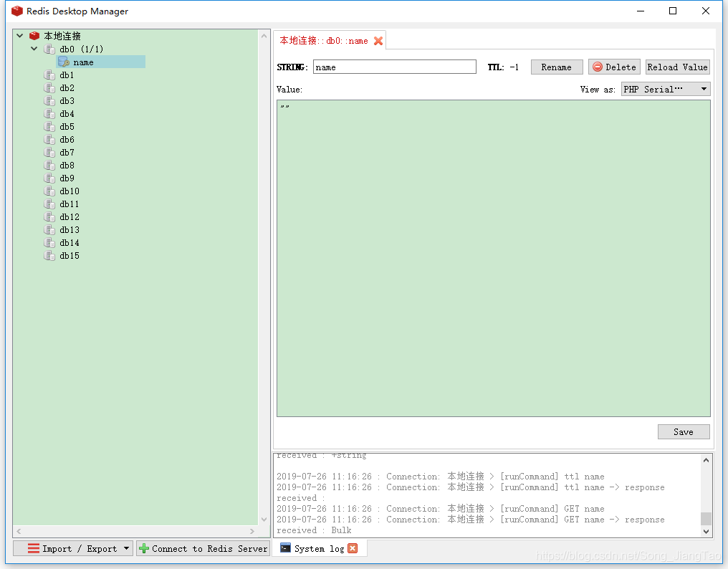Collapse the 本地连接 connection tree node
The width and height of the screenshot is (728, 569).
(x=19, y=35)
